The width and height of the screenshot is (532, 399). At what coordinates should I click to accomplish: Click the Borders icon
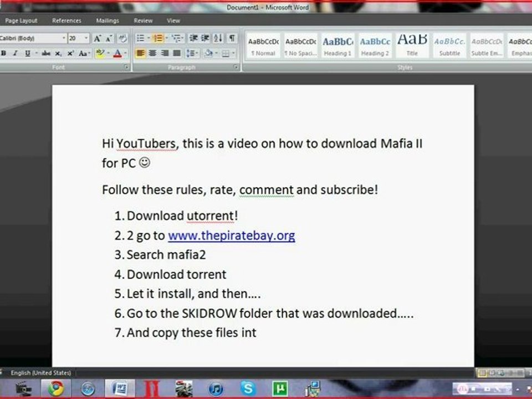[x=226, y=53]
